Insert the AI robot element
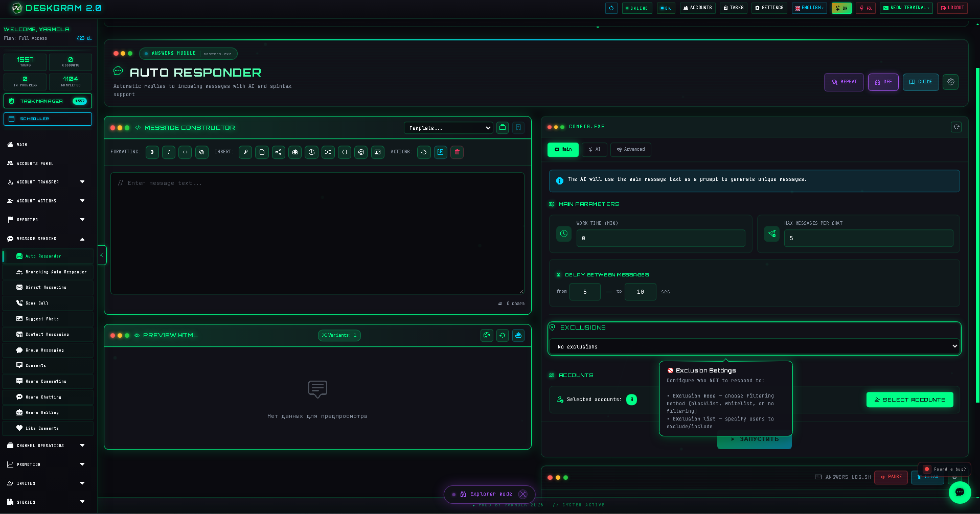 tap(295, 152)
